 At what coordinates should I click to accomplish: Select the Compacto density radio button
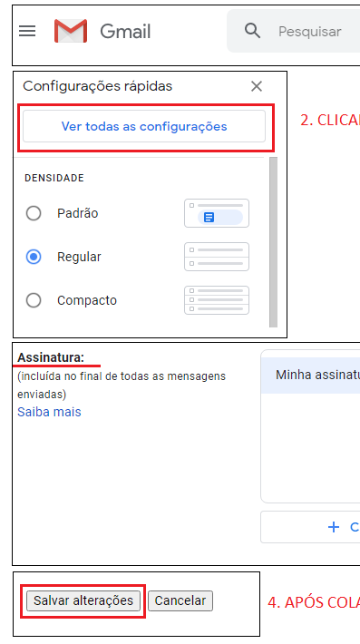coord(34,300)
